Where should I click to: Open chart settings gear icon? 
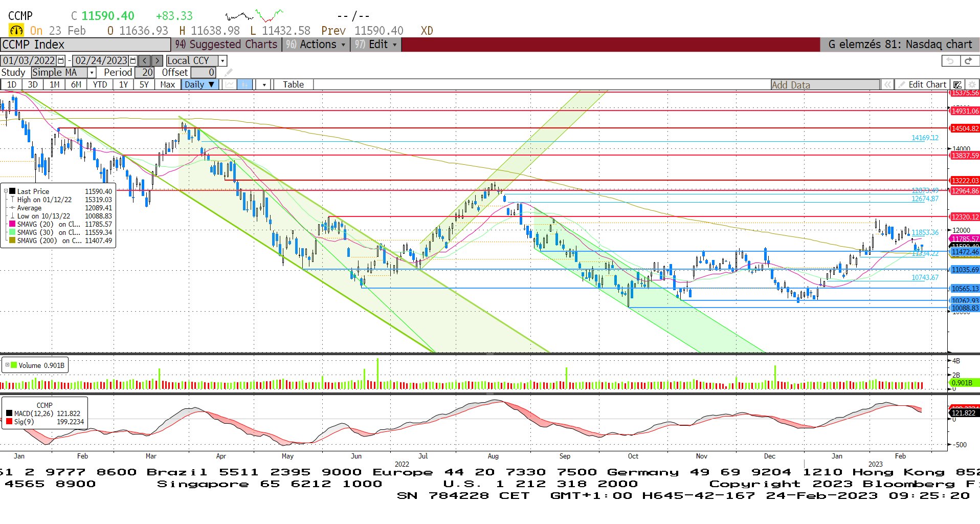(971, 85)
